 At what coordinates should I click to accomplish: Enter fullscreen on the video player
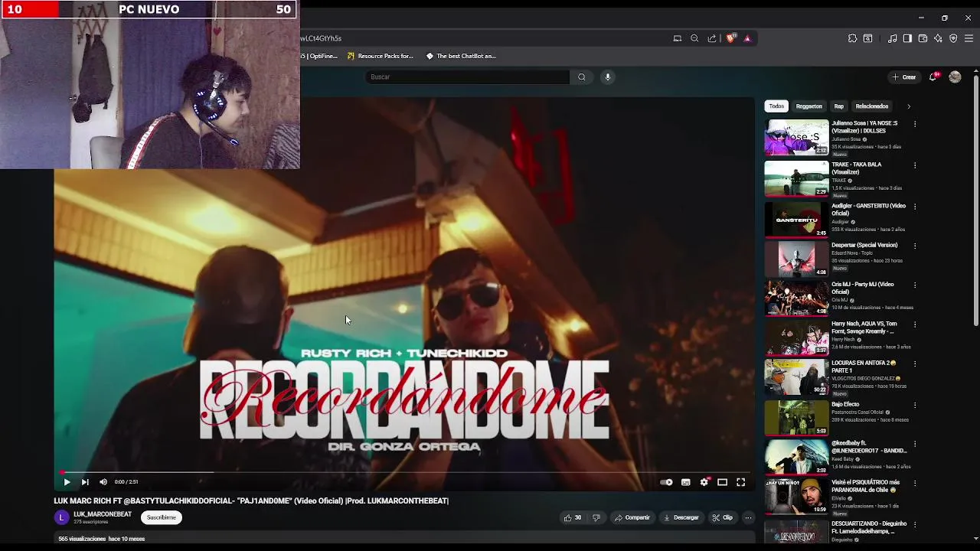point(740,482)
